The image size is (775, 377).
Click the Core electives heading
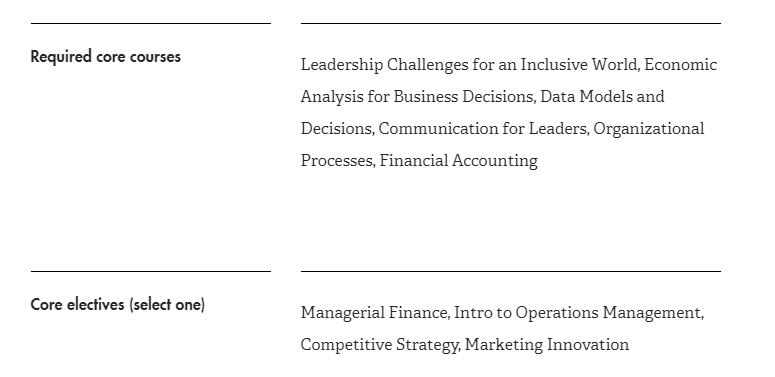click(118, 304)
